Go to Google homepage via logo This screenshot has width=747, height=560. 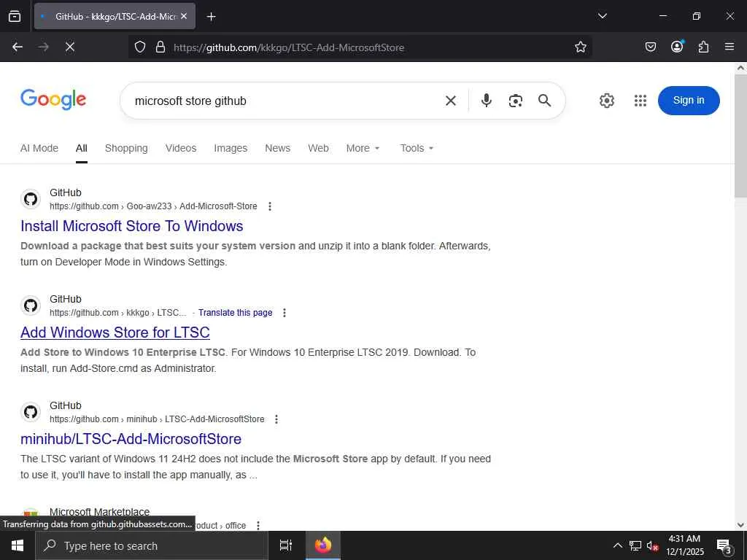53,99
